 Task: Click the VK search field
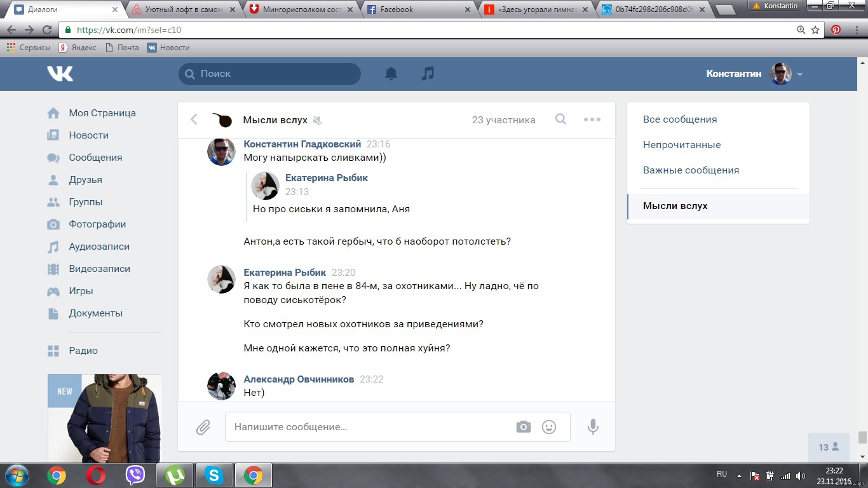tap(269, 74)
